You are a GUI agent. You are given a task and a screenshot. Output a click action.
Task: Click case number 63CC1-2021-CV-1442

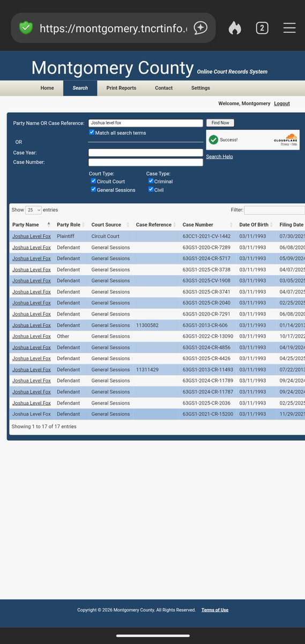(206, 236)
